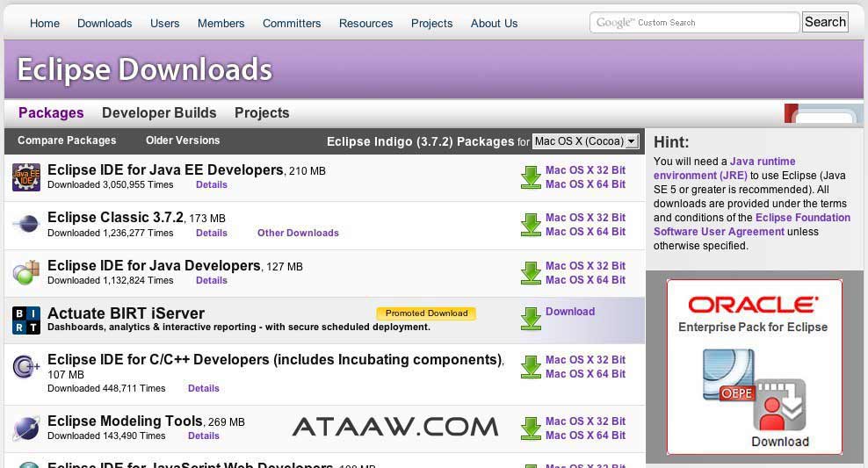The image size is (868, 468).
Task: Download C/C++ Developers Mac OS X 32 Bit
Action: [586, 360]
